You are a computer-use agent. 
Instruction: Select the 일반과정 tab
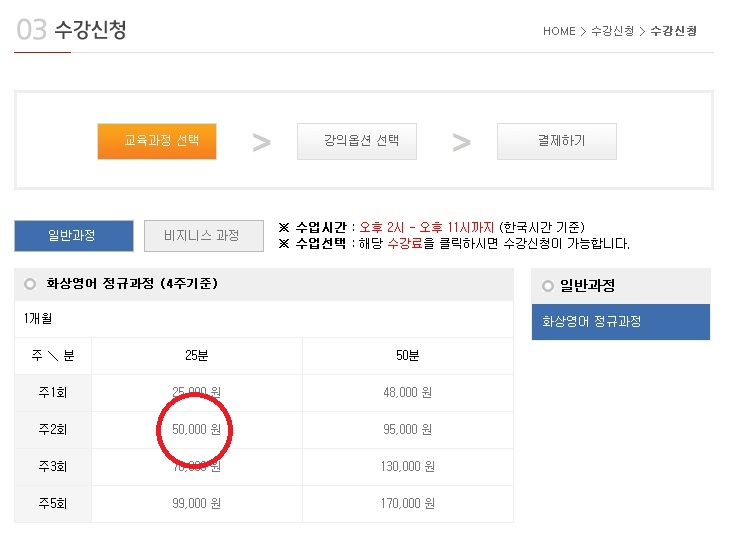click(x=73, y=236)
